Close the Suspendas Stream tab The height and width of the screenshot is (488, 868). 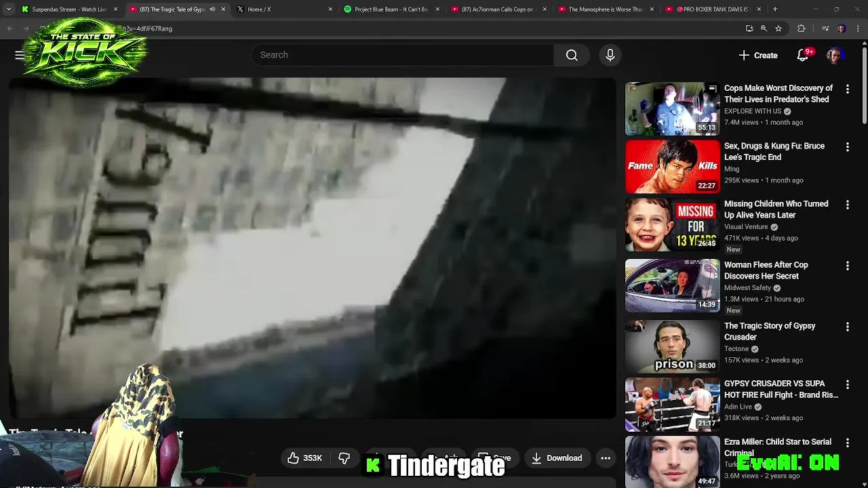pyautogui.click(x=116, y=9)
